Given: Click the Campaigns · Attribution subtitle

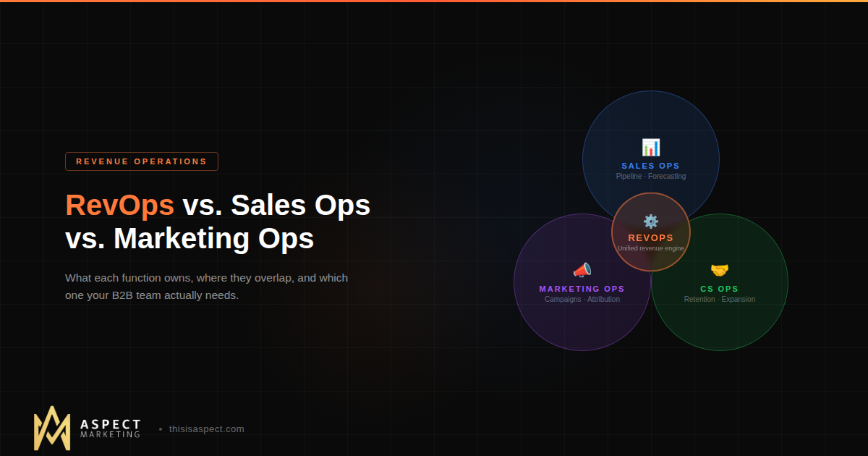Looking at the screenshot, I should (x=582, y=299).
